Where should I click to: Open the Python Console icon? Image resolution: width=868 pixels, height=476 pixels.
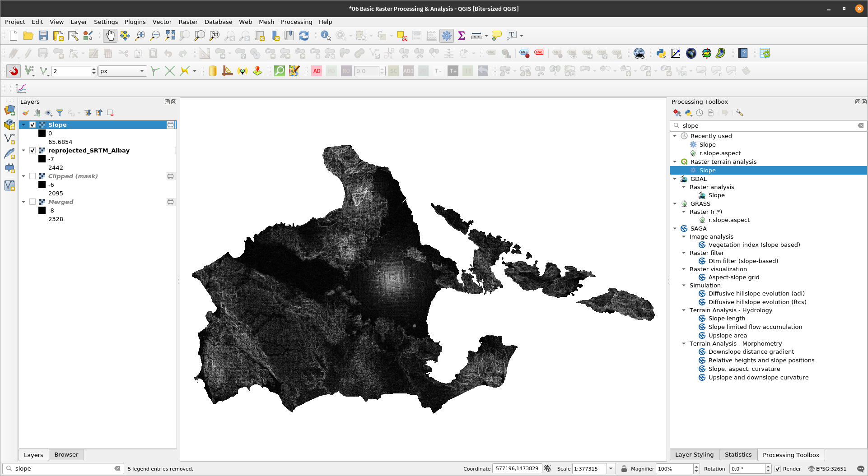click(x=661, y=53)
